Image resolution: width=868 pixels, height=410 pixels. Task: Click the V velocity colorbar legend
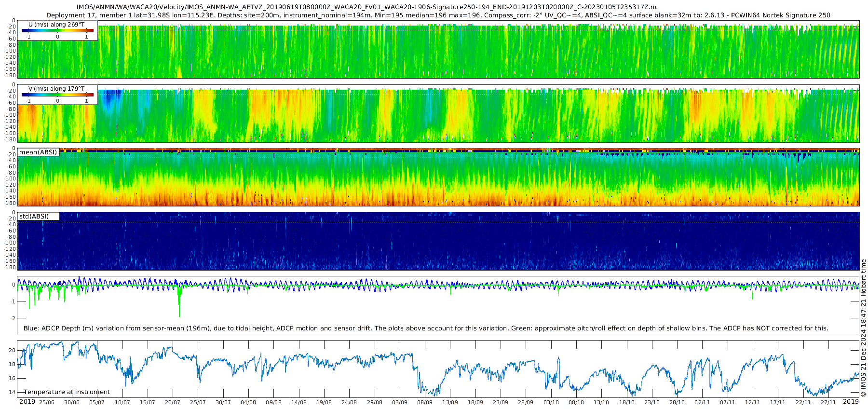57,95
